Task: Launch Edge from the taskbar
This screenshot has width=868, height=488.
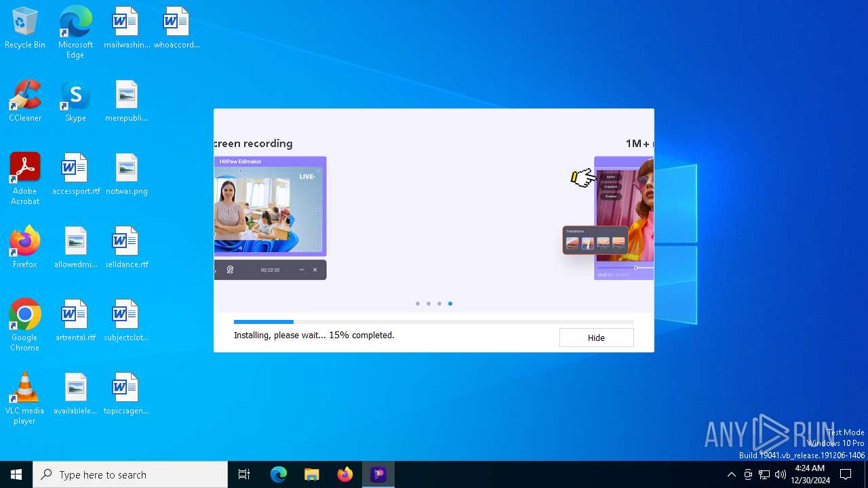Action: 279,474
